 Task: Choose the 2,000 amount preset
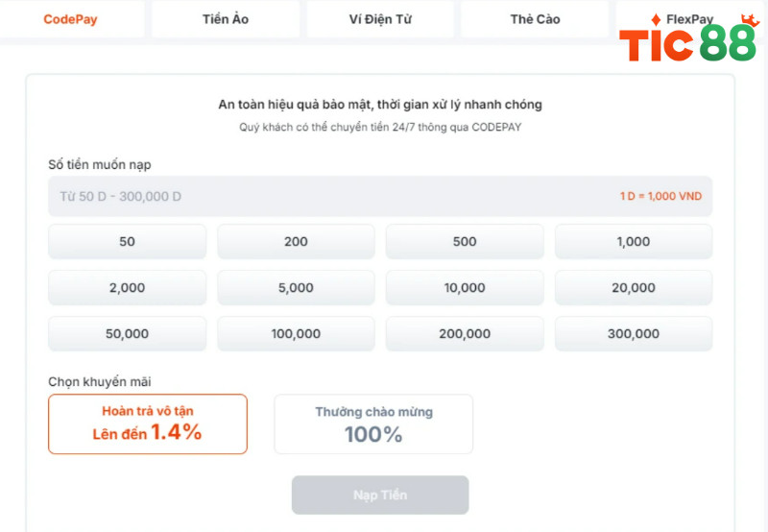point(127,288)
